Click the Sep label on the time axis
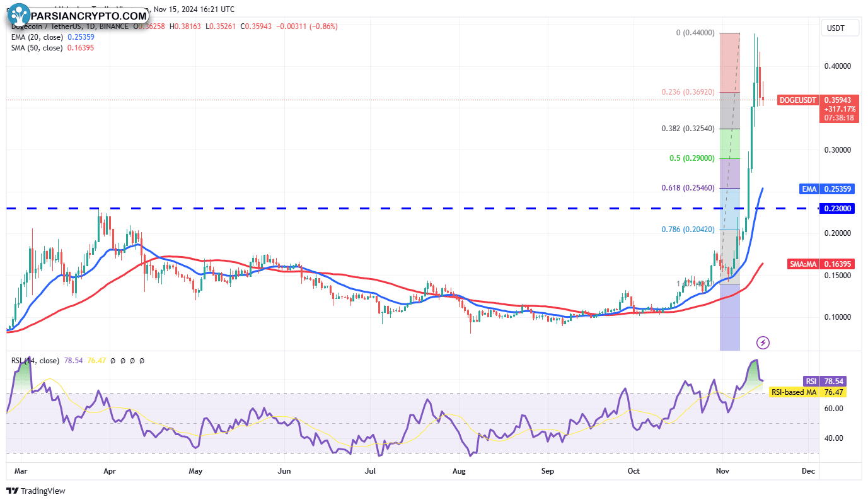 [x=548, y=470]
